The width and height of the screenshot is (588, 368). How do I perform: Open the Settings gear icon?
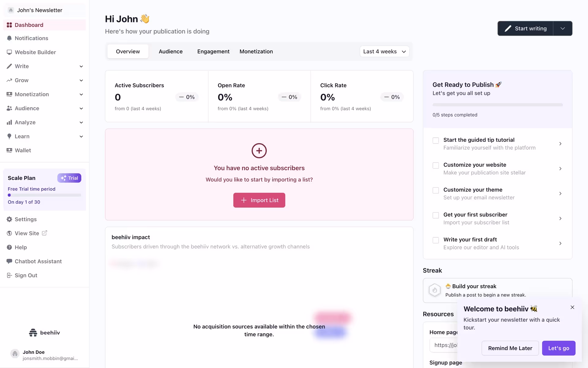pos(9,220)
